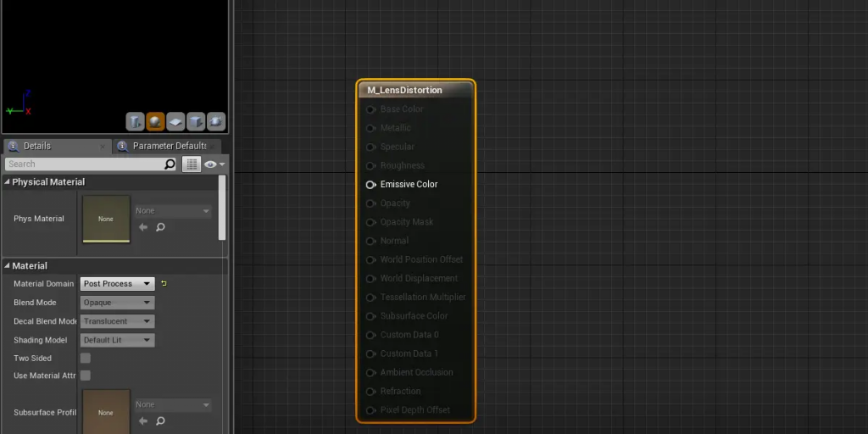Check the Use Material Attributes box
Viewport: 868px width, 434px height.
click(86, 376)
